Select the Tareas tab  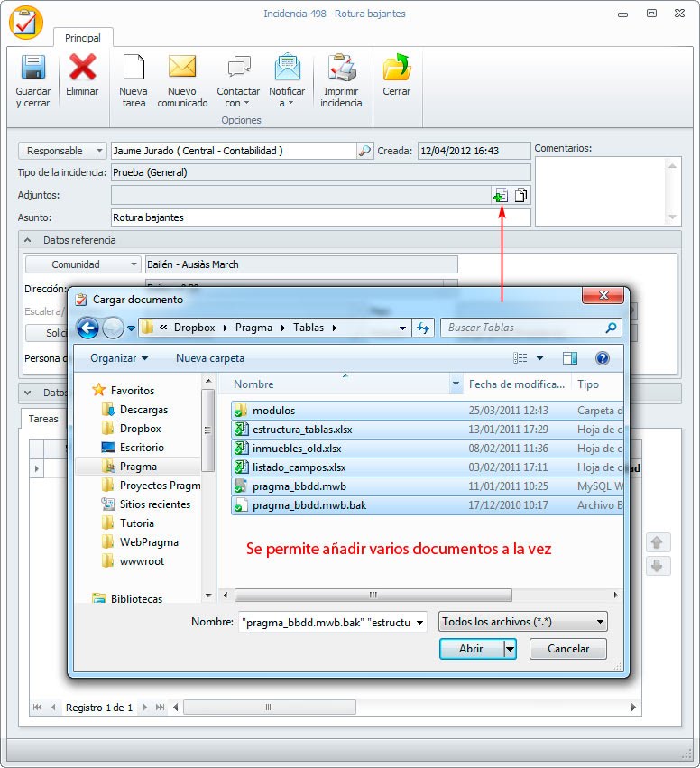pyautogui.click(x=43, y=419)
